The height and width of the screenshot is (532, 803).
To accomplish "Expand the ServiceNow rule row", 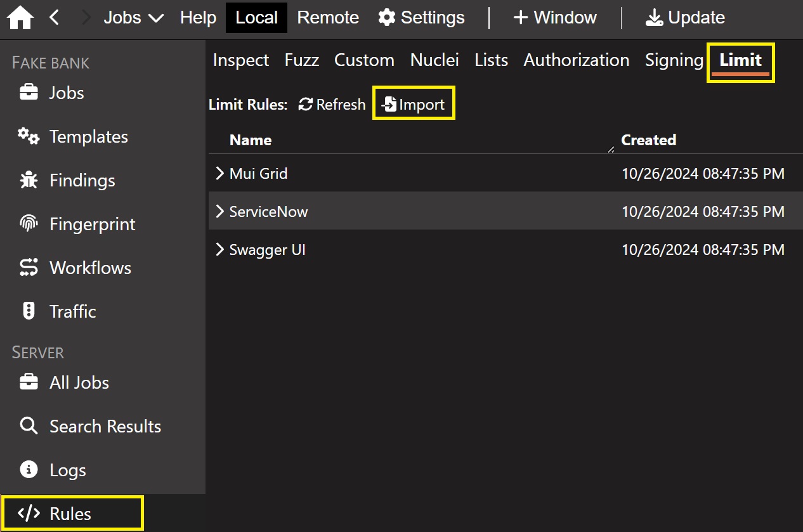I will pos(220,211).
